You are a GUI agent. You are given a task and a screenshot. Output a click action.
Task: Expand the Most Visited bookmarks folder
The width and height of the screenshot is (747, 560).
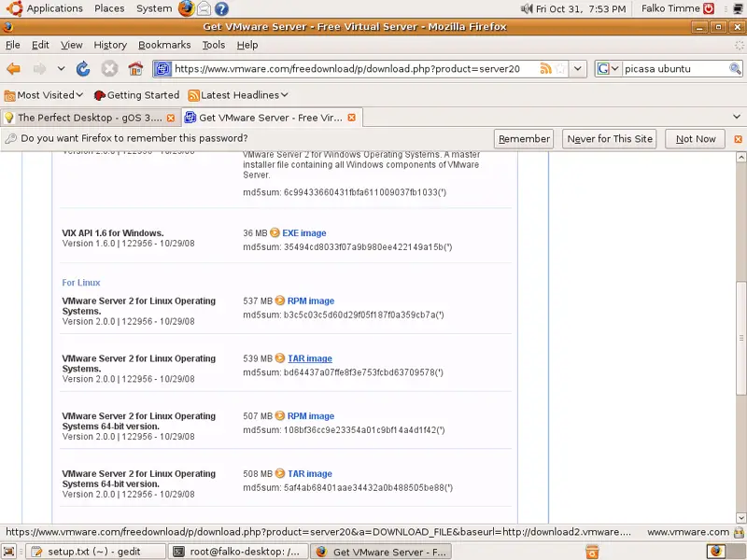coord(44,95)
